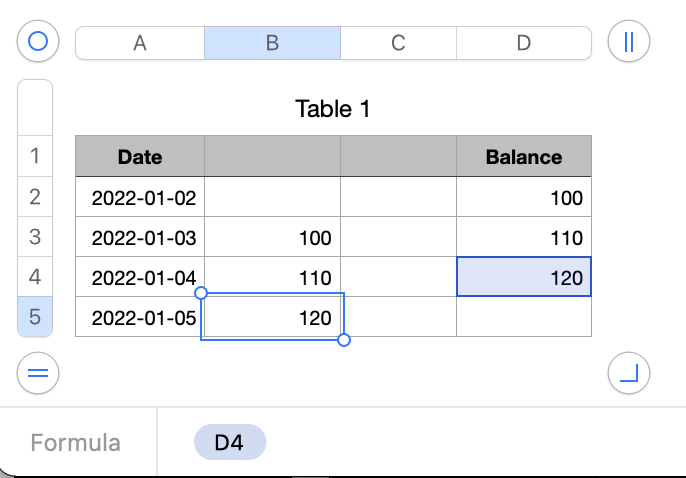Click the add row handle
Image resolution: width=686 pixels, height=478 pixels.
coord(38,374)
